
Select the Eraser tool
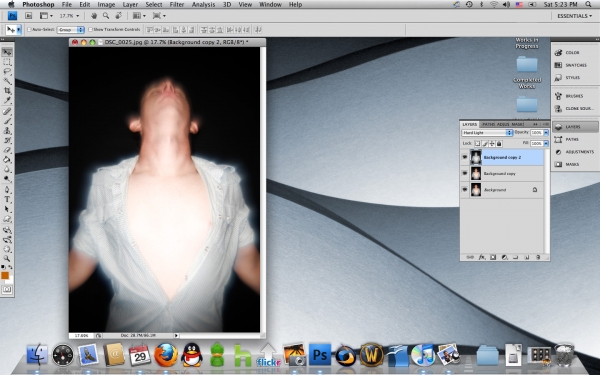click(7, 150)
